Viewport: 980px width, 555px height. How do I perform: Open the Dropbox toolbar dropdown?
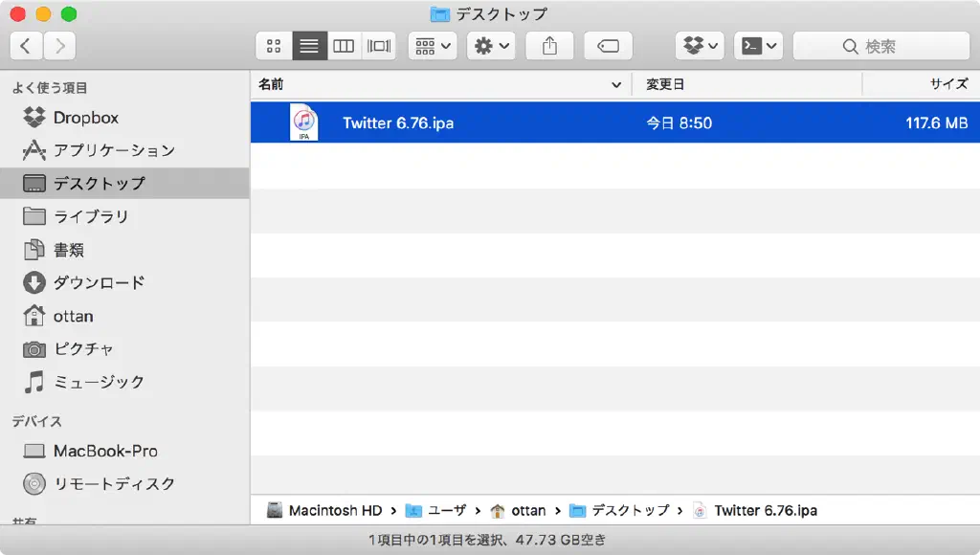700,45
